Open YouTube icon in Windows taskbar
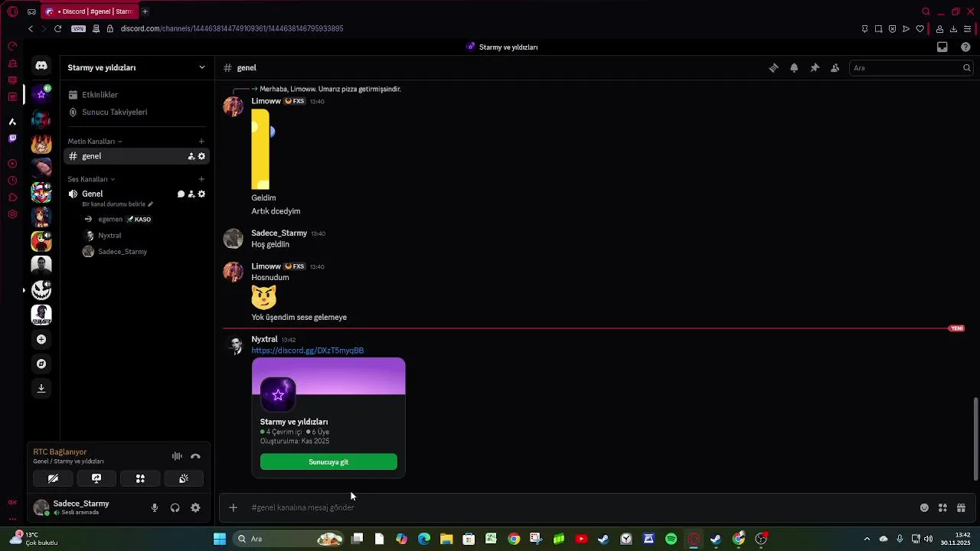The height and width of the screenshot is (551, 980). (581, 539)
